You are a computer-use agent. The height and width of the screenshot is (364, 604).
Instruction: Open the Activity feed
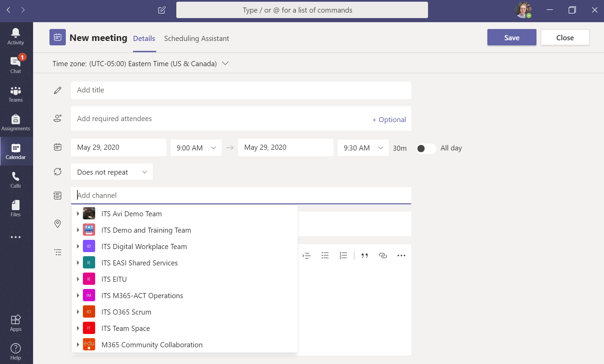pyautogui.click(x=16, y=37)
